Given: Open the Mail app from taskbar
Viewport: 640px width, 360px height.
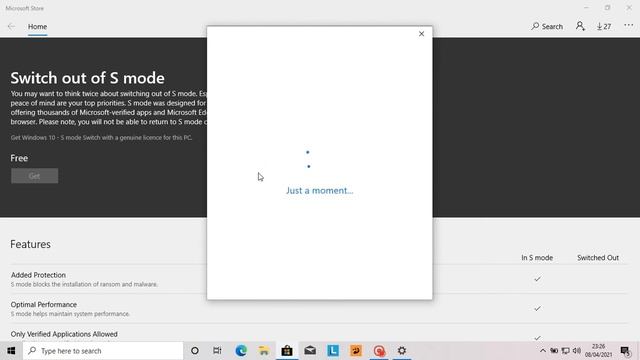Looking at the screenshot, I should click(310, 351).
